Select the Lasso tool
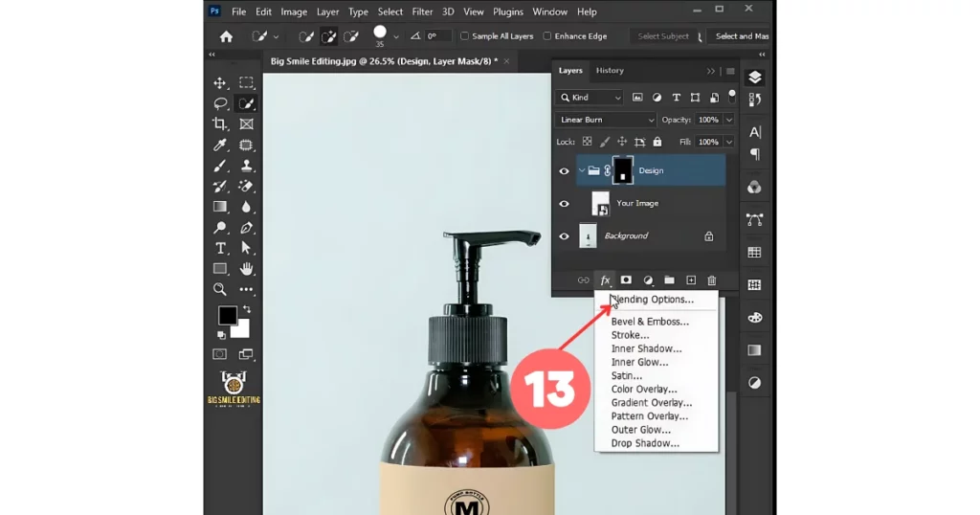980x515 pixels. [220, 103]
